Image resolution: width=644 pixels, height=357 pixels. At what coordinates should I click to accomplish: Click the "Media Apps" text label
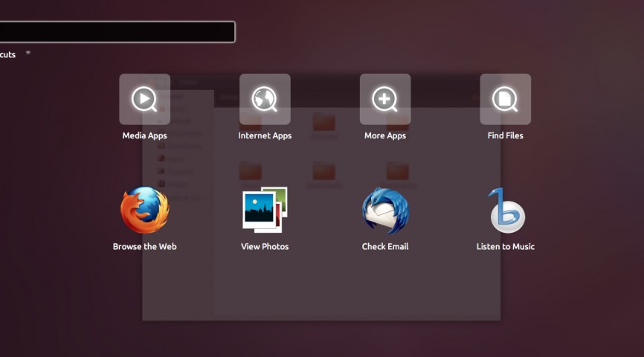coord(144,136)
